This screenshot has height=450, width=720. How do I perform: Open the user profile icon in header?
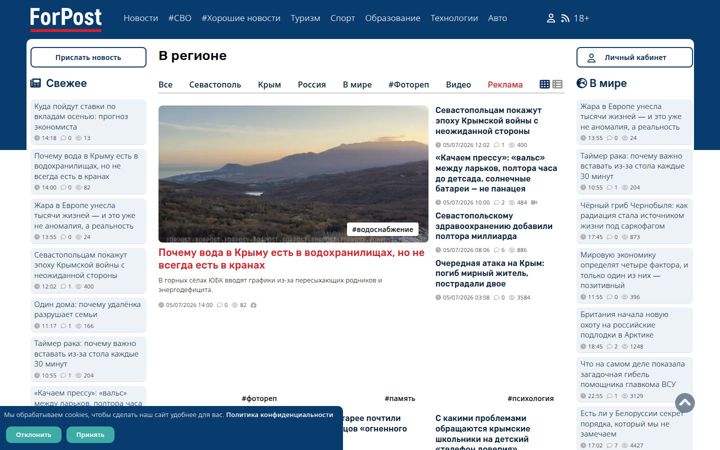point(551,18)
